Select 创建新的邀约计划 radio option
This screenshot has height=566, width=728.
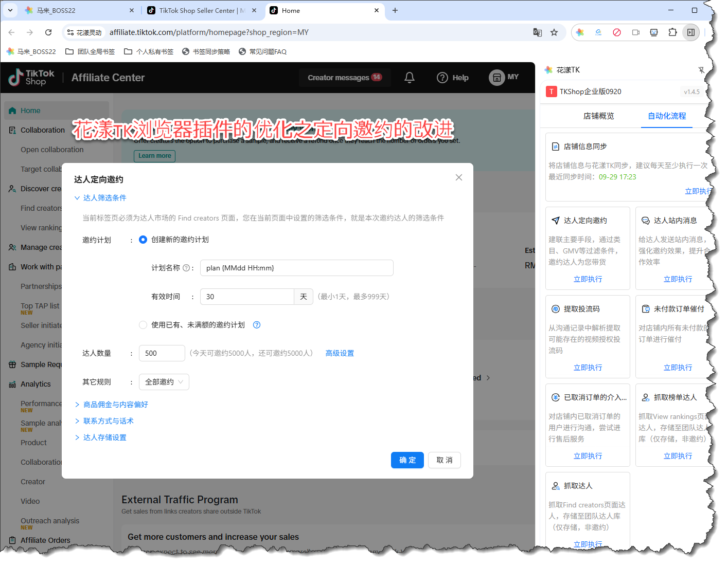click(x=143, y=240)
